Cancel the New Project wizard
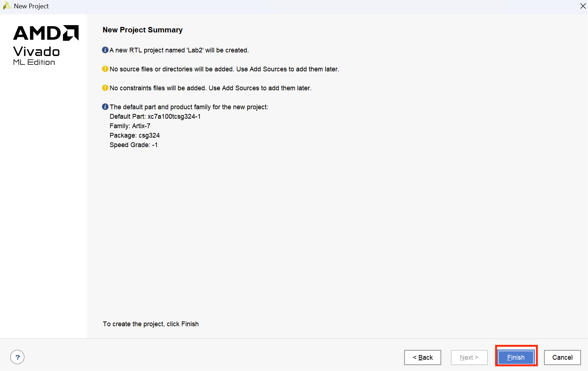 coord(562,358)
